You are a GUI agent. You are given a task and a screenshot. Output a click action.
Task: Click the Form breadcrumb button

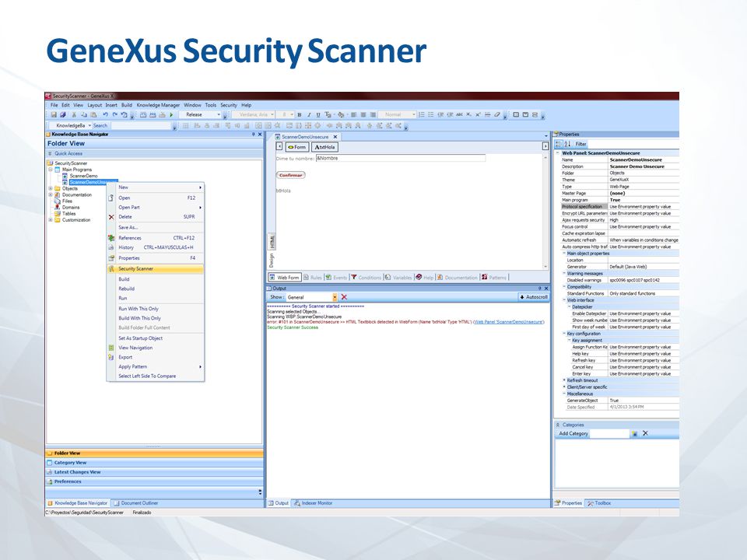(x=296, y=147)
